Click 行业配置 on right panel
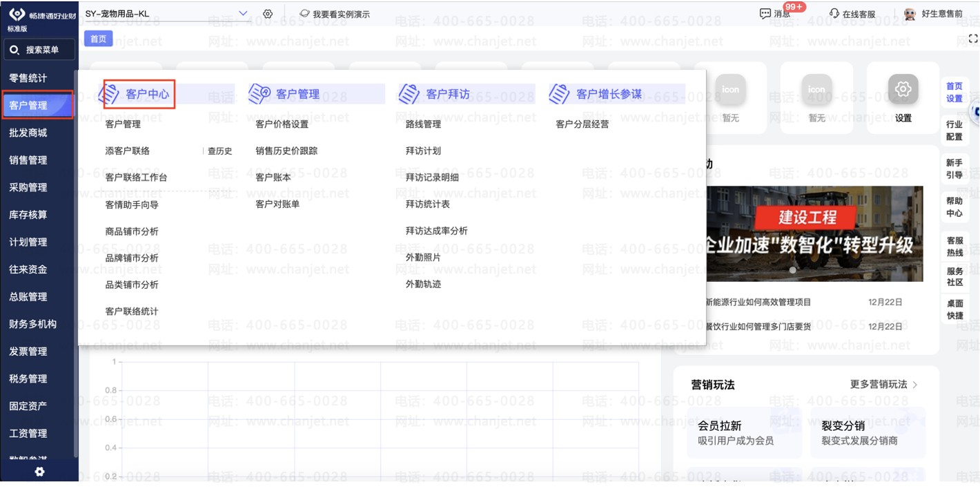 954,131
